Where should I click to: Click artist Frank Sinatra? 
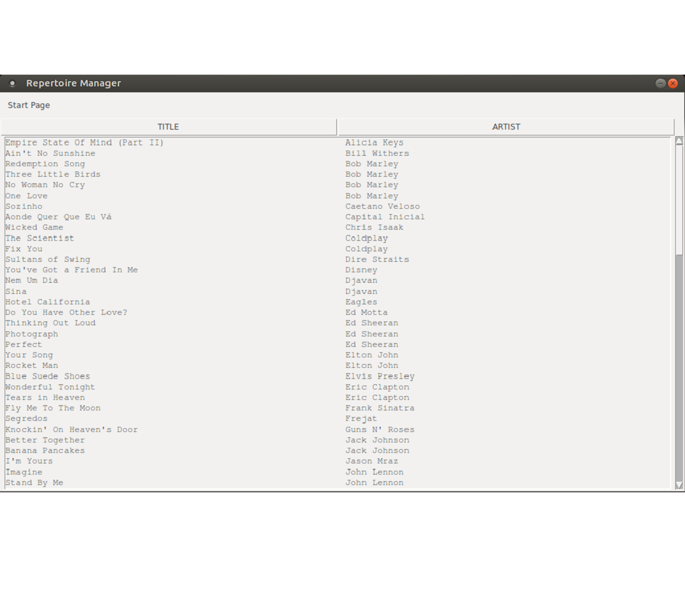[x=379, y=408]
